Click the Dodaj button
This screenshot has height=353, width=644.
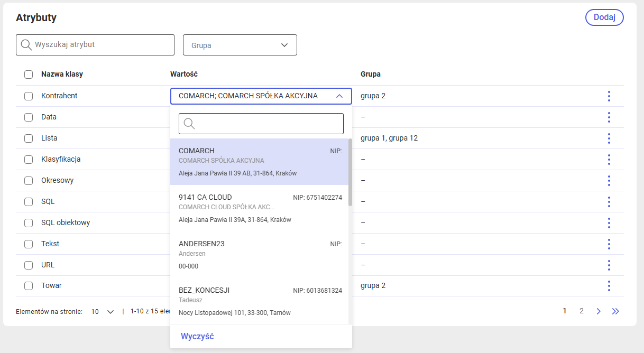coord(604,17)
